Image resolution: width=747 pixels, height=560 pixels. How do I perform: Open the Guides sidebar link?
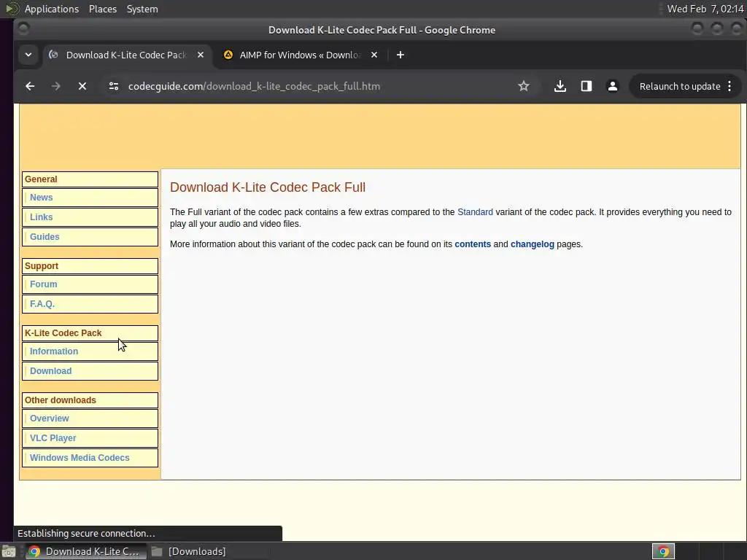(x=44, y=237)
